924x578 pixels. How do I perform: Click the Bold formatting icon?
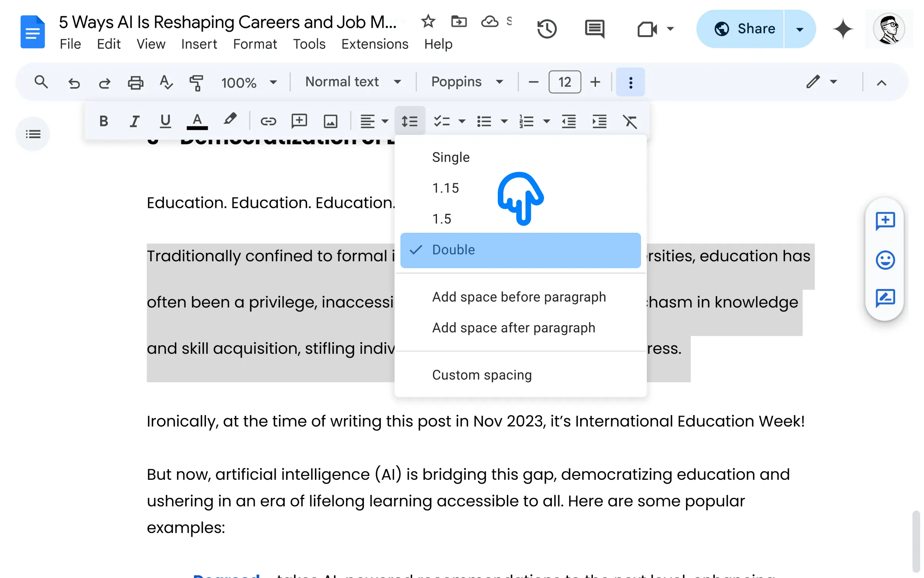tap(104, 121)
